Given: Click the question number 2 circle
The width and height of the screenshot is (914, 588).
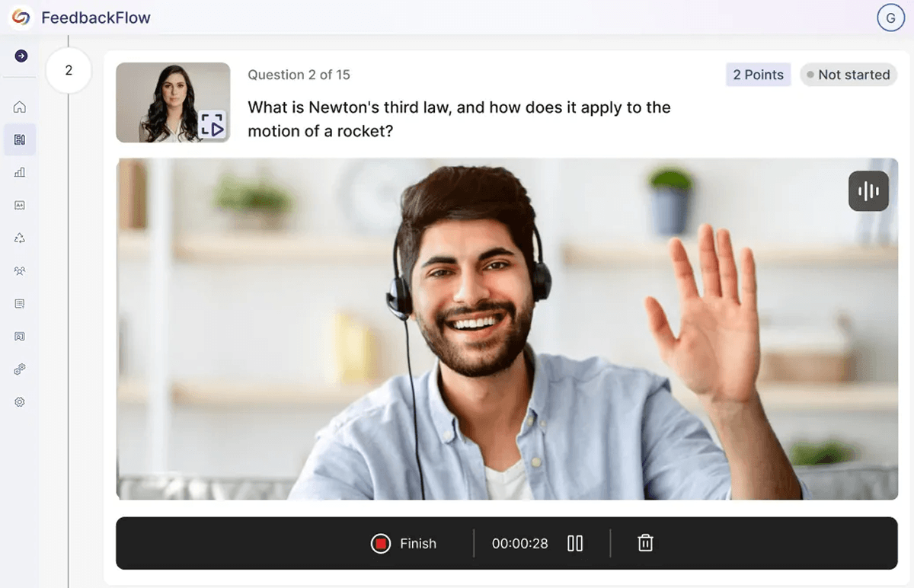Looking at the screenshot, I should (69, 71).
